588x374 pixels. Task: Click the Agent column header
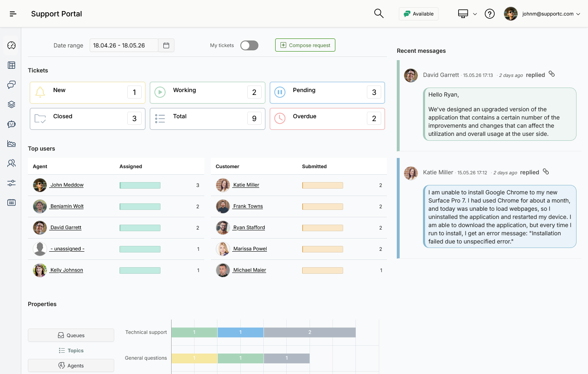click(x=40, y=167)
